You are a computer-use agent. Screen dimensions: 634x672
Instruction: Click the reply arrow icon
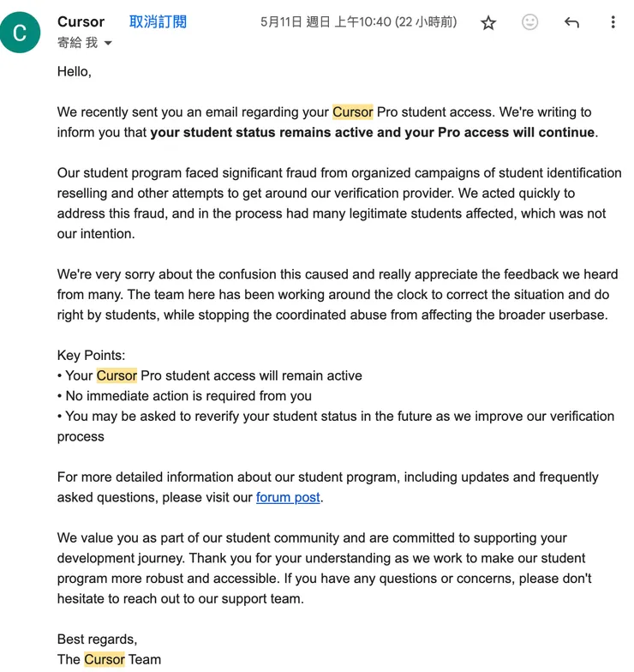coord(571,23)
